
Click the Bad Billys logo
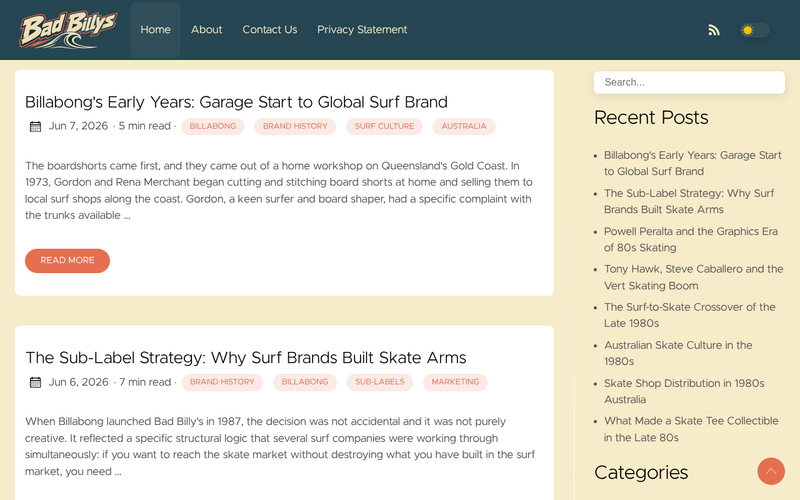[68, 30]
